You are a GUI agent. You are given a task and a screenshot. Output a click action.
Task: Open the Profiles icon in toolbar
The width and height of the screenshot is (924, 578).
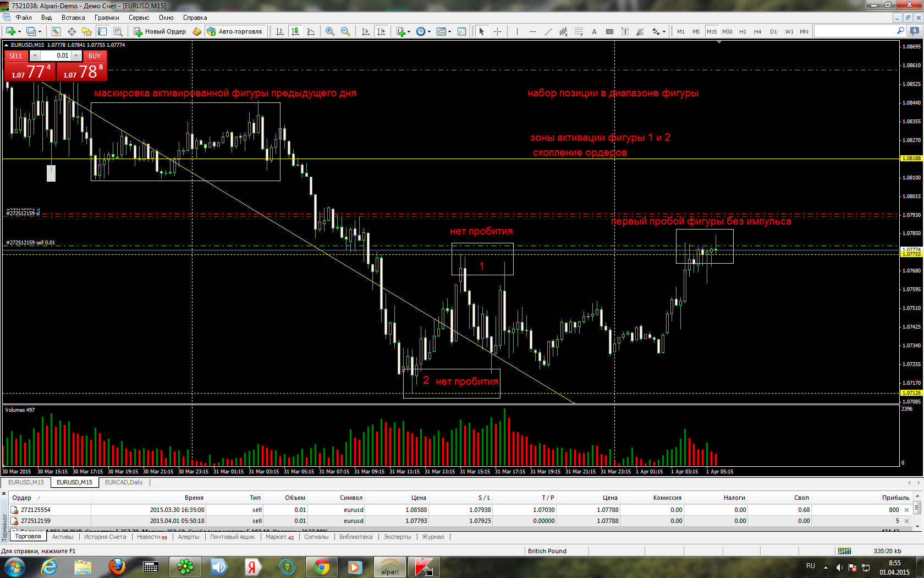point(31,31)
